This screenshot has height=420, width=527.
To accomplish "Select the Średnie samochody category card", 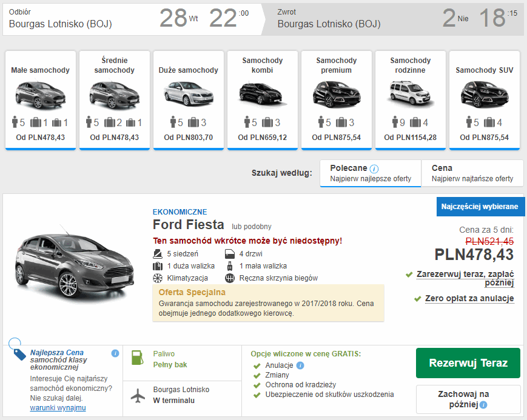I will pos(114,100).
